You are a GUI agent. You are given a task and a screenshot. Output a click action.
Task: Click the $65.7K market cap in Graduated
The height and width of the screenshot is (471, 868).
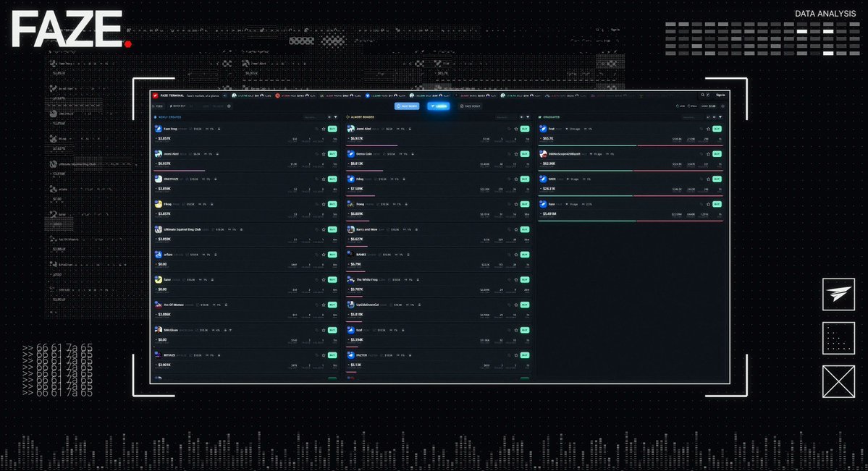[548, 138]
